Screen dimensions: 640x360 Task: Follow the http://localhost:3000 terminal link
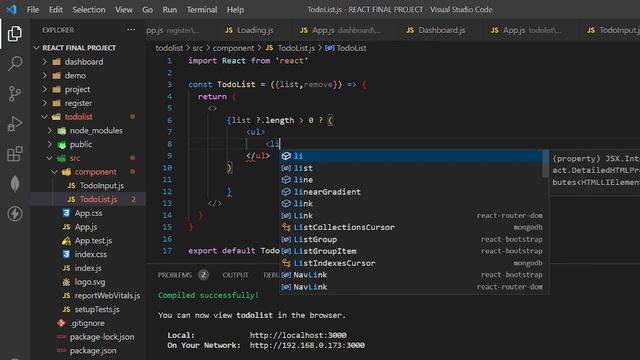pos(298,335)
